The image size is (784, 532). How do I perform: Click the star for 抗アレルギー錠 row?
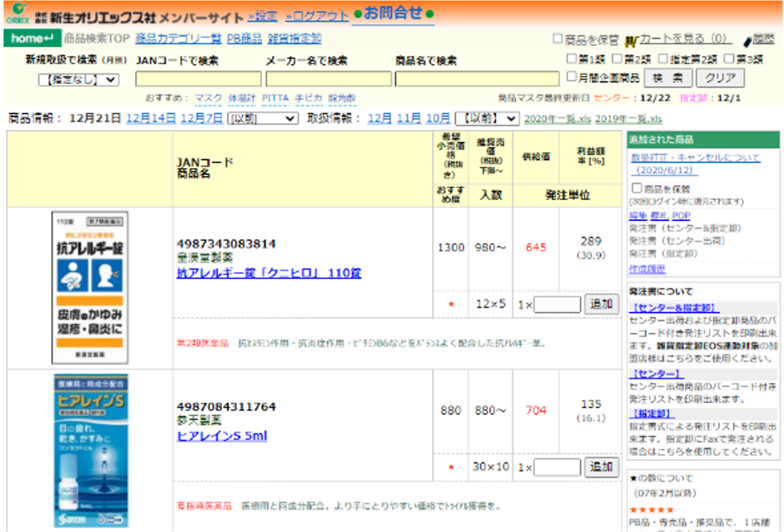pos(451,304)
